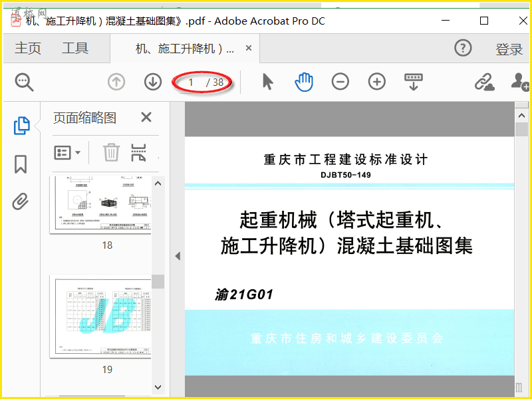Image resolution: width=532 pixels, height=399 pixels.
Task: Click the page 18 label
Action: coord(107,245)
